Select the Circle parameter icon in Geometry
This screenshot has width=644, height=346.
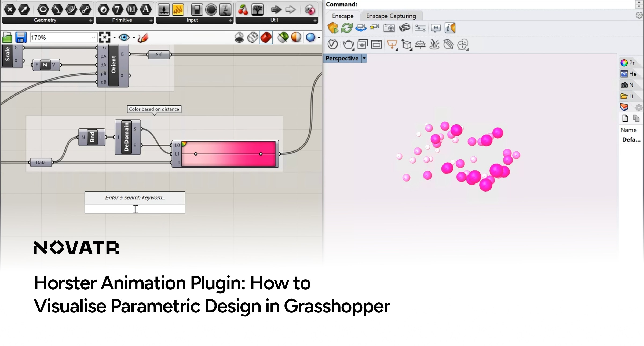43,10
